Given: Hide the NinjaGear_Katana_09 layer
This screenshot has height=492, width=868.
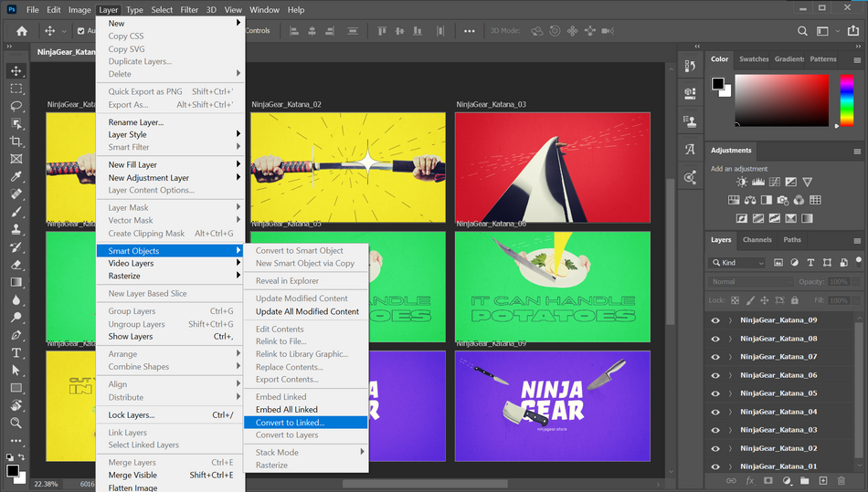Looking at the screenshot, I should point(715,320).
